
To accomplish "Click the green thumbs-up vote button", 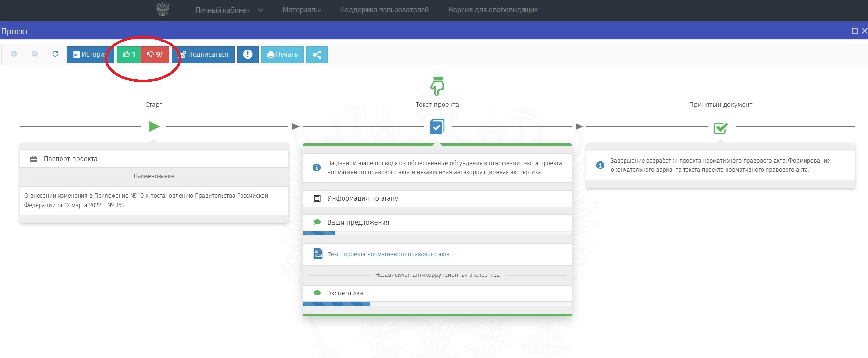I will [x=129, y=54].
